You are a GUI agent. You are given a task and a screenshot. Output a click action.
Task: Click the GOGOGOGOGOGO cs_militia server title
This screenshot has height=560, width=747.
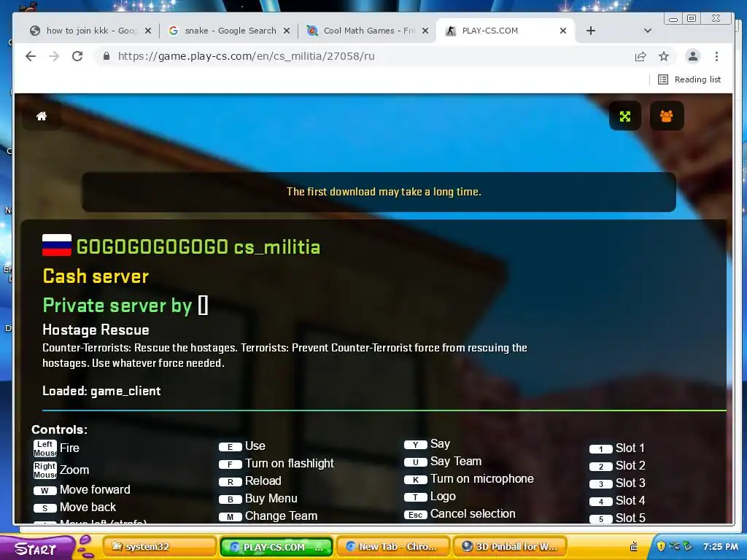click(198, 247)
